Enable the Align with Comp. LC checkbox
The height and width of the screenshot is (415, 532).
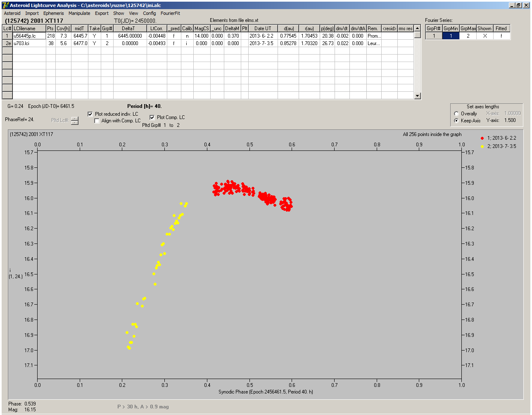97,121
